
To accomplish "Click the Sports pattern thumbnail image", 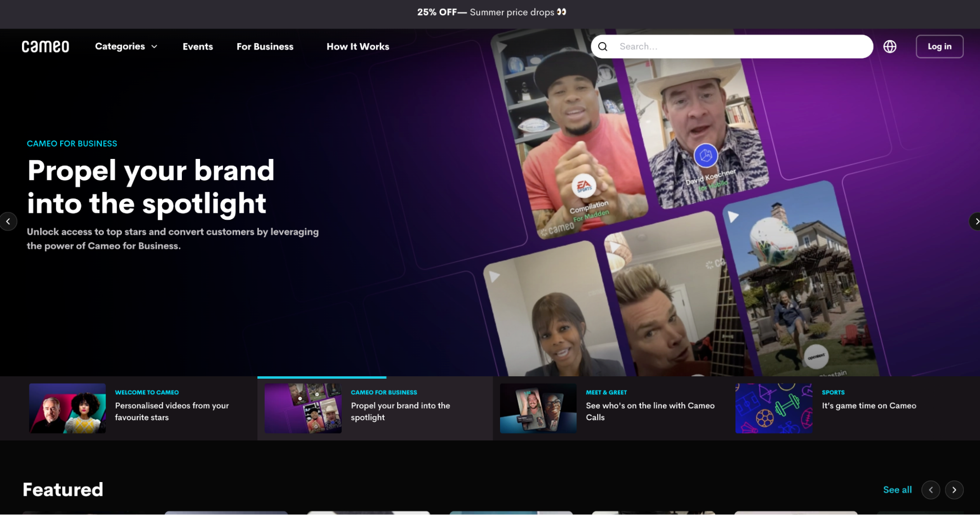I will point(774,408).
